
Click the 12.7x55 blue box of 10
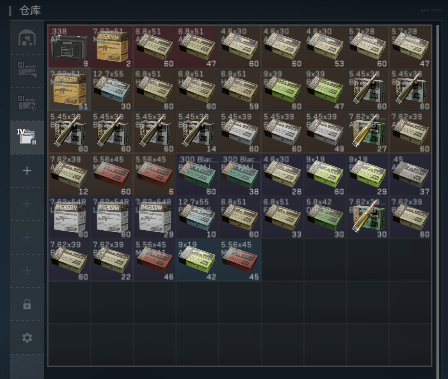coord(197,217)
